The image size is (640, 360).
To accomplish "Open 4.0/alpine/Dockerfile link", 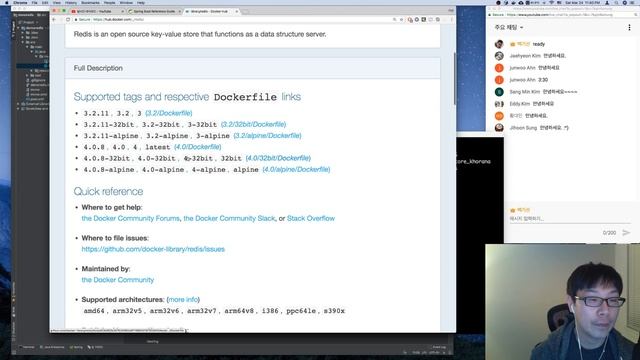I will (x=296, y=169).
